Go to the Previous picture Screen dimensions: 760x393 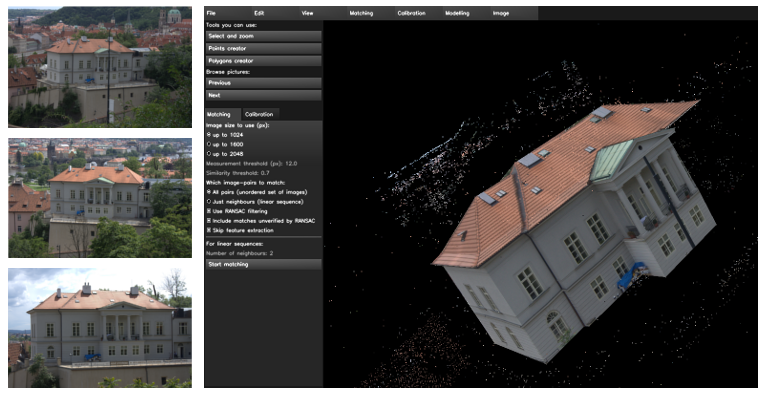click(x=264, y=83)
